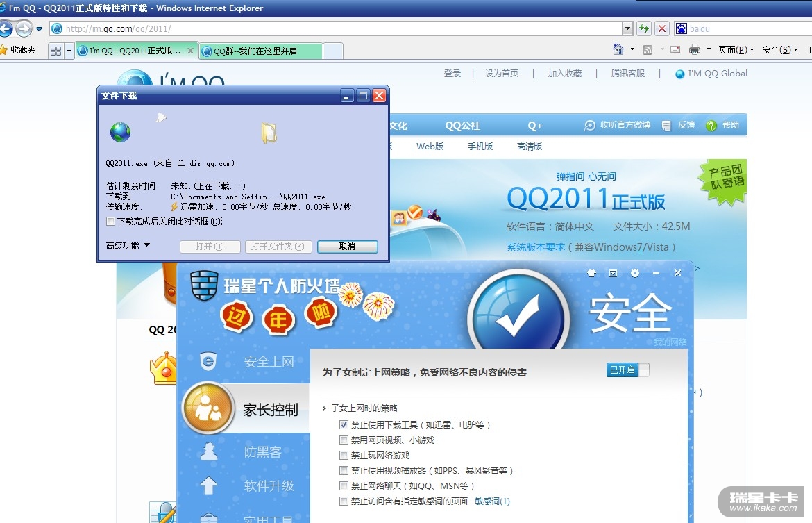This screenshot has height=523, width=812.
Task: Click the 登录 link on QQ page
Action: point(452,74)
